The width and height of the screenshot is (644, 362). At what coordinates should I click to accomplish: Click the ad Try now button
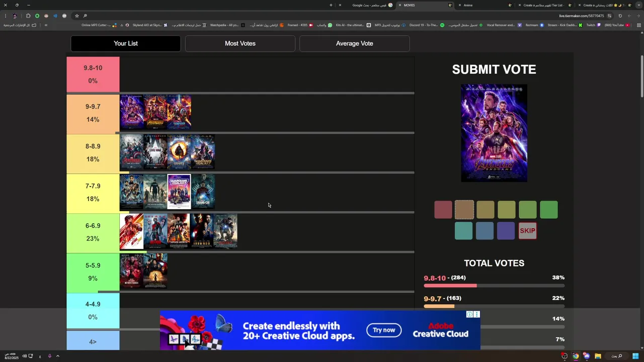(x=384, y=330)
